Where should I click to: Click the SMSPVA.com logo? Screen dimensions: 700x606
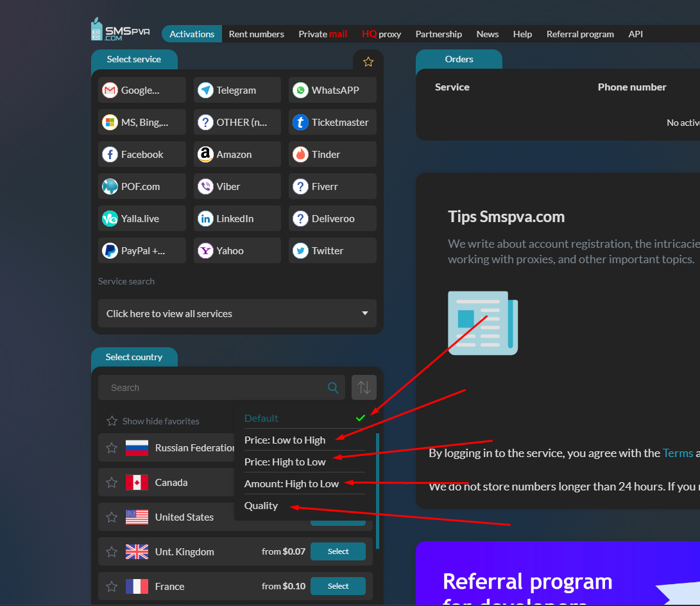120,30
